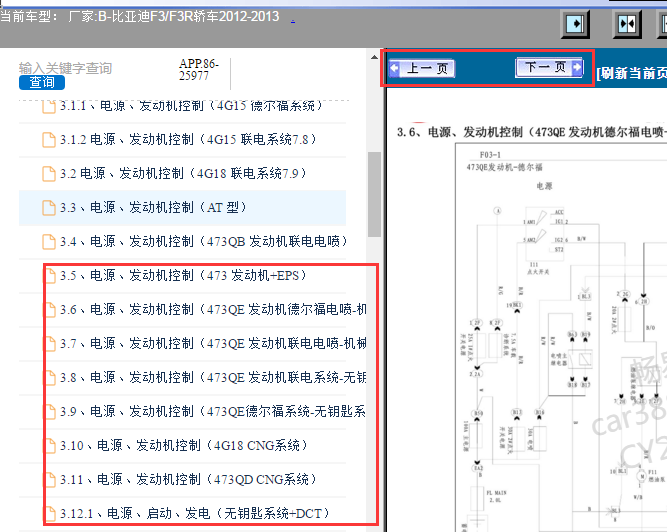Click the expand-right panel arrow icon
Image resolution: width=667 pixels, height=532 pixels.
576,24
